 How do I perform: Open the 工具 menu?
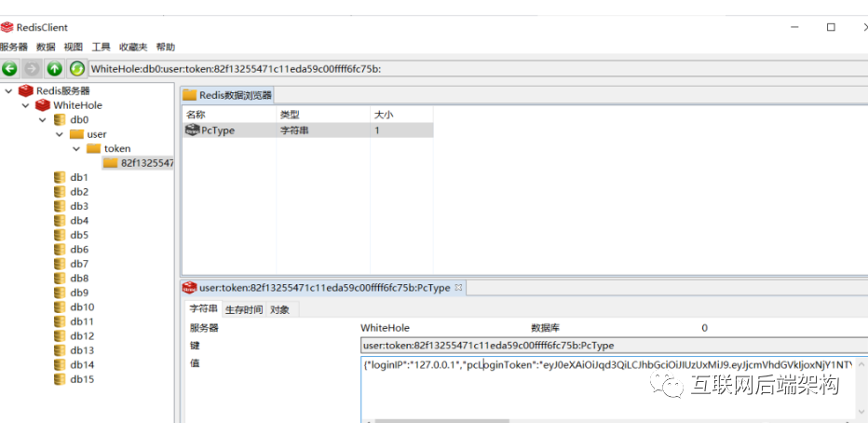[x=101, y=48]
